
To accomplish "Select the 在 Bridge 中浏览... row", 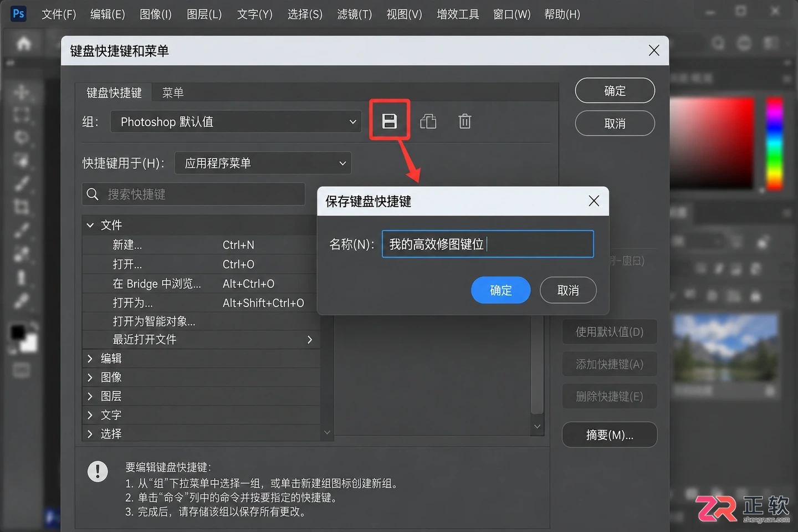I will [201, 284].
